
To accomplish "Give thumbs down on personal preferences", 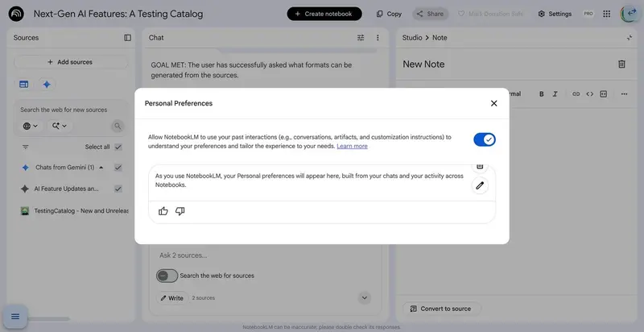I will tap(180, 211).
